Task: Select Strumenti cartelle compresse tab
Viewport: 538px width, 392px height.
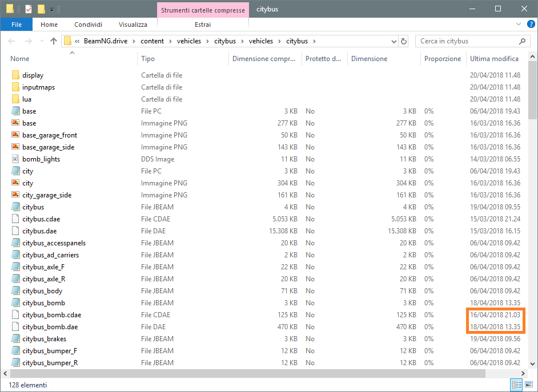Action: [203, 10]
